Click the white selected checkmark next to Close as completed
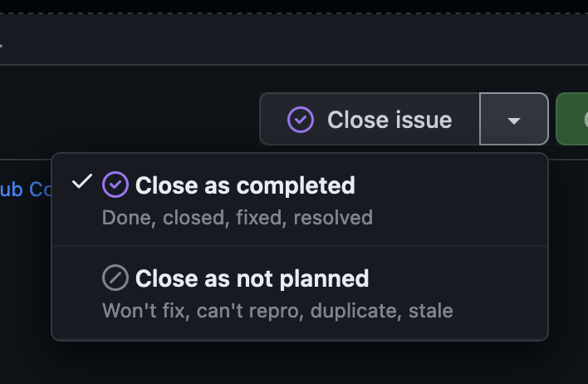Image resolution: width=588 pixels, height=384 pixels. [82, 181]
